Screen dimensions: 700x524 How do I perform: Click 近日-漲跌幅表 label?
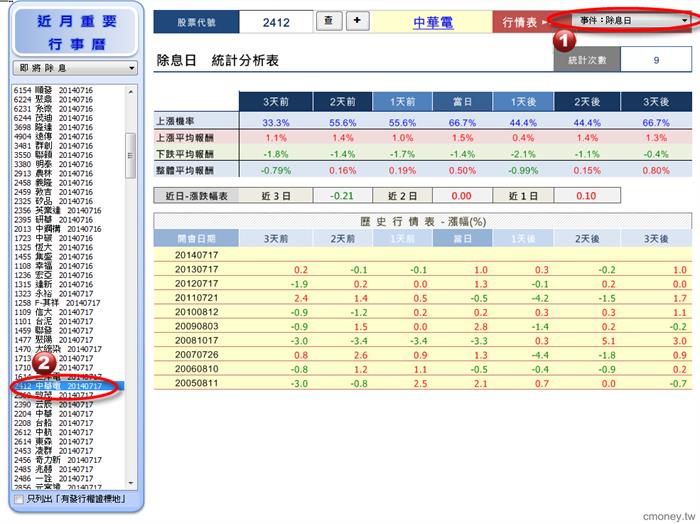point(196,195)
